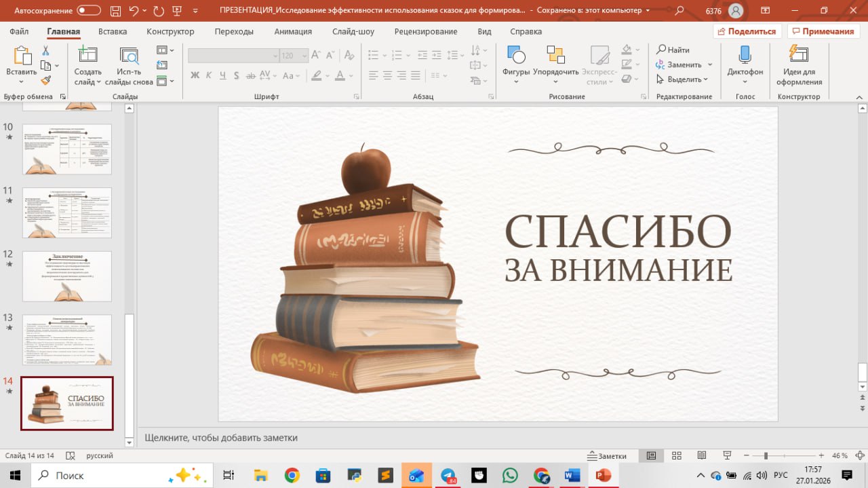Click the Find (Найти) button

[x=673, y=50]
